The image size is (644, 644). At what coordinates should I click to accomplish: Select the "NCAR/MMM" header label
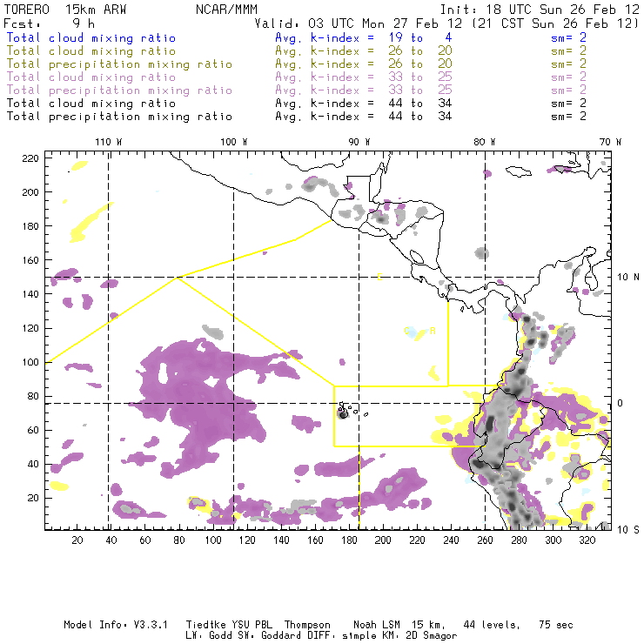227,10
